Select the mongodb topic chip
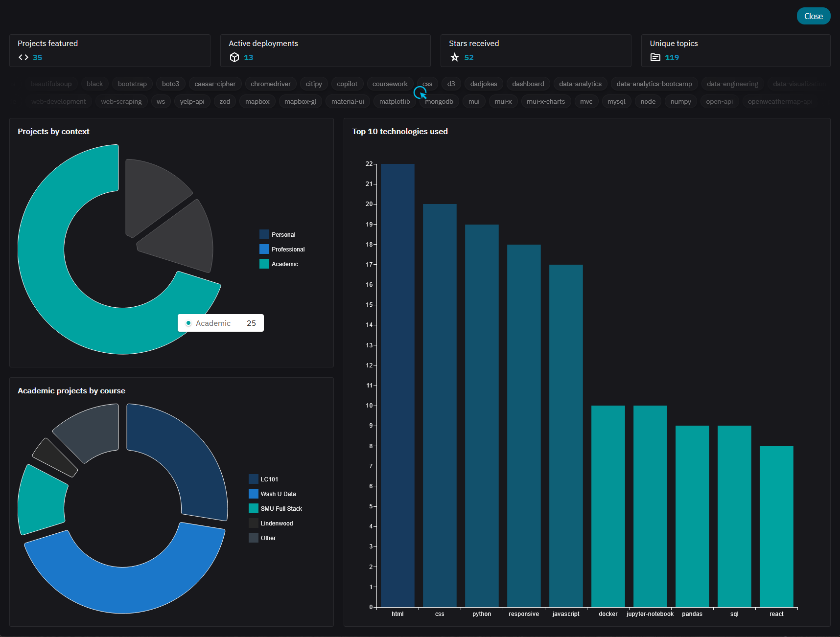Screen dimensions: 840x637 [439, 102]
